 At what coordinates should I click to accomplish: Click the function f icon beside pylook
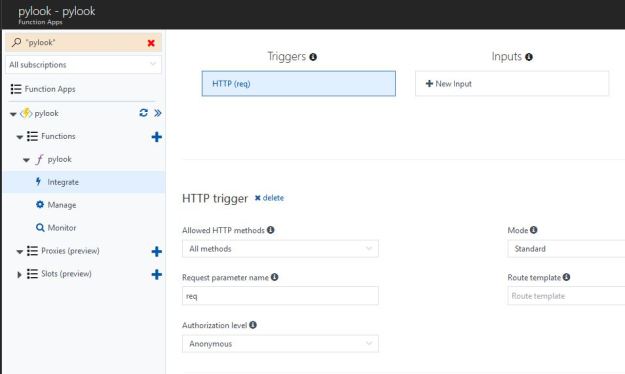tap(39, 159)
